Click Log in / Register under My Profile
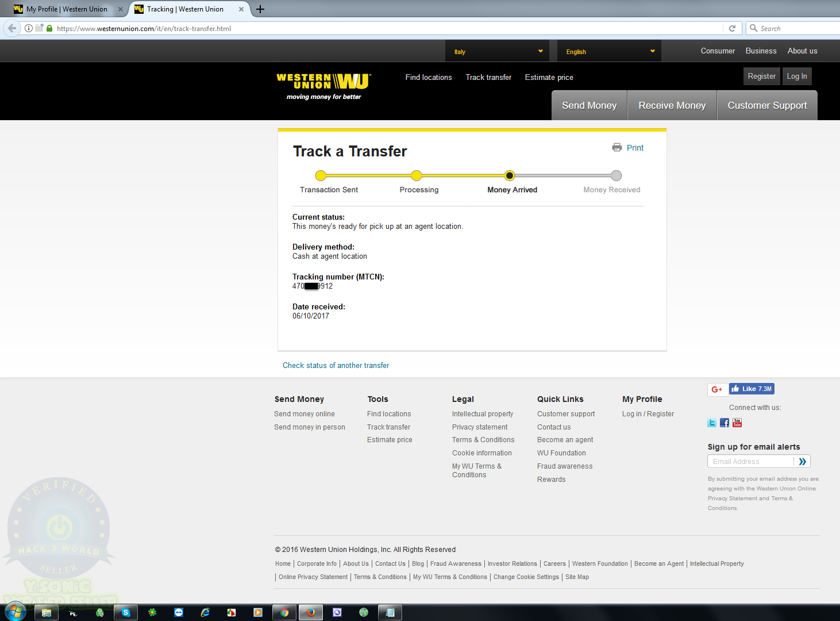The width and height of the screenshot is (840, 621). click(x=648, y=414)
